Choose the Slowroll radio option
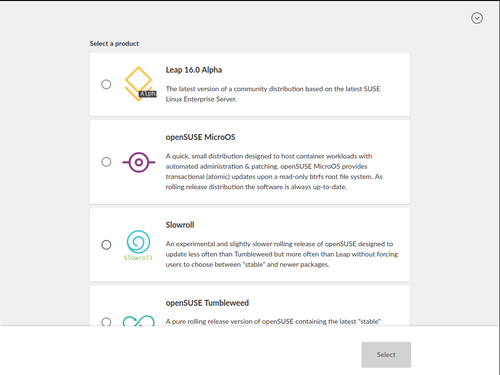 coord(106,245)
